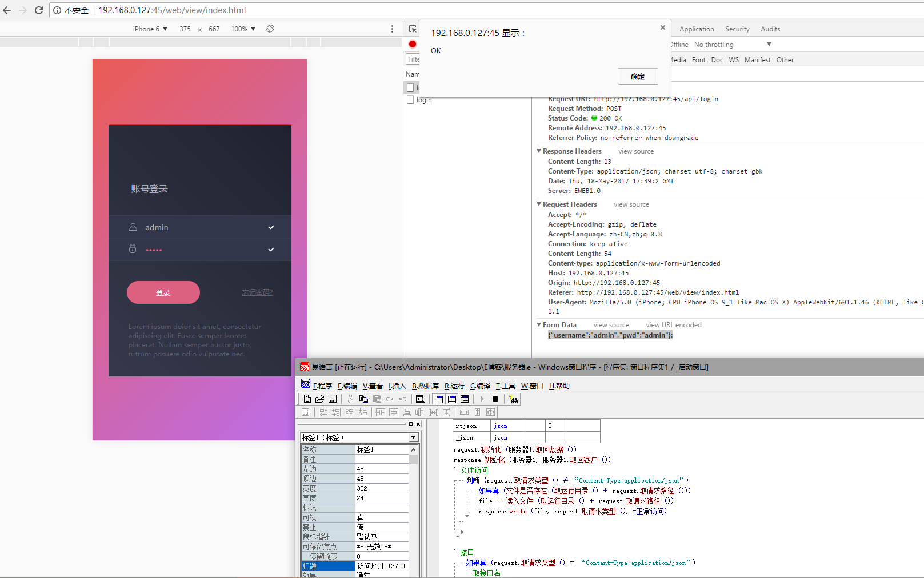This screenshot has height=578, width=924.
Task: Click the find magnifier icon in the toolbar
Action: click(421, 399)
